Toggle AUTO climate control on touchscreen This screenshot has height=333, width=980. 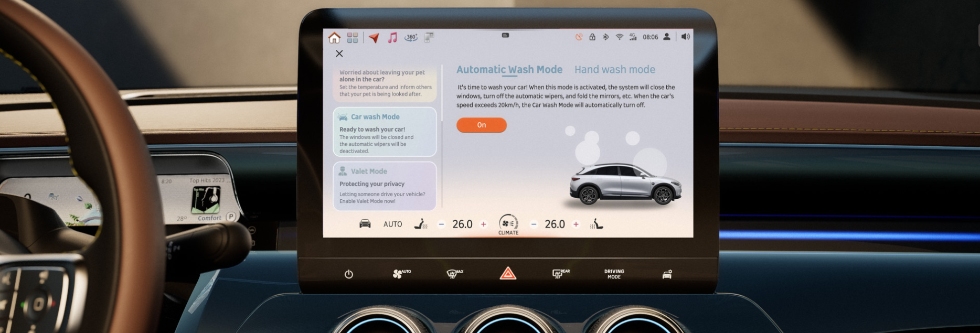tap(392, 224)
